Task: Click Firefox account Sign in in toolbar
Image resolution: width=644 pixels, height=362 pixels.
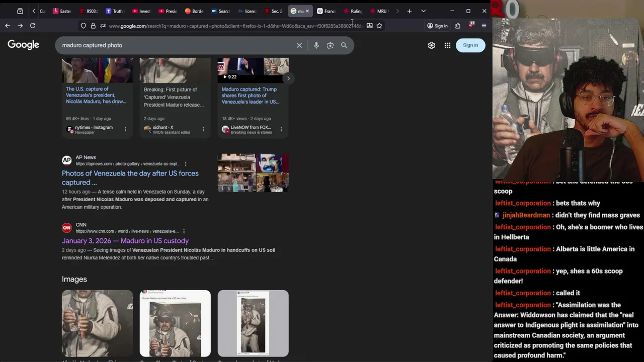Action: click(437, 26)
